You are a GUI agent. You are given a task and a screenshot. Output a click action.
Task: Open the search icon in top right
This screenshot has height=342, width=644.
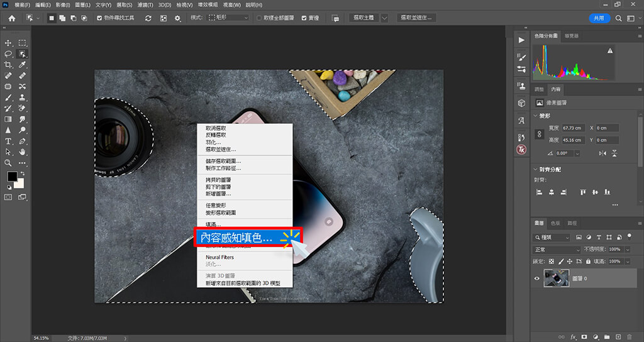619,18
